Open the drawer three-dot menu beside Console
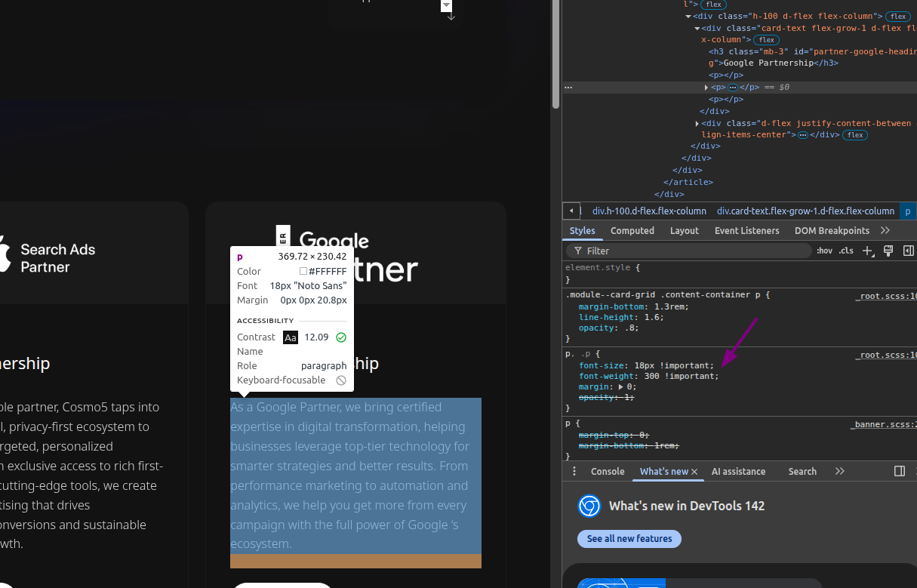This screenshot has width=917, height=588. (x=574, y=471)
